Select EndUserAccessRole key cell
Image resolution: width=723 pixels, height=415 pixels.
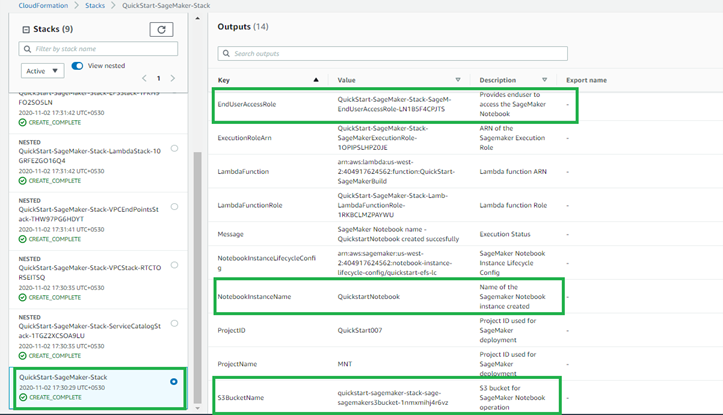point(247,104)
